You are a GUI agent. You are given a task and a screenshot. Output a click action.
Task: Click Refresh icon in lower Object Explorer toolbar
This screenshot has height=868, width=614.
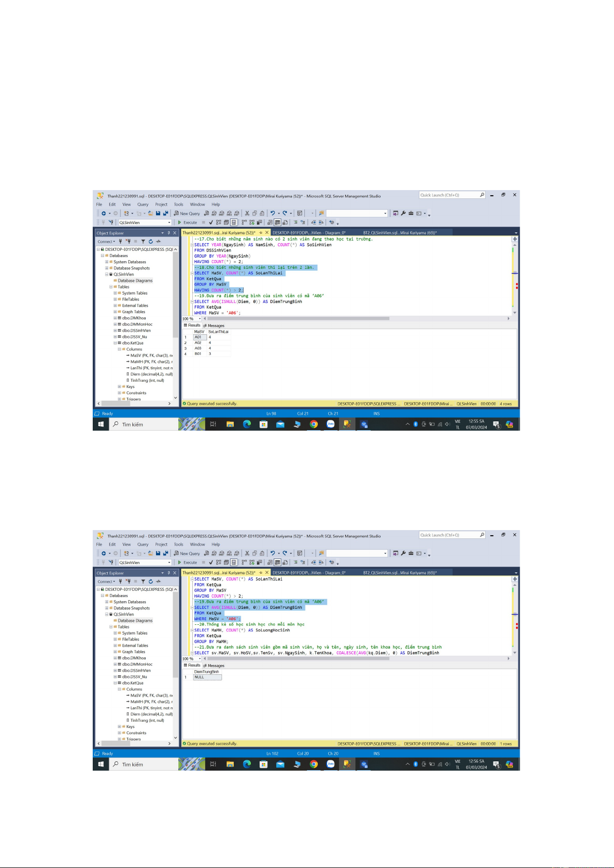(x=151, y=582)
